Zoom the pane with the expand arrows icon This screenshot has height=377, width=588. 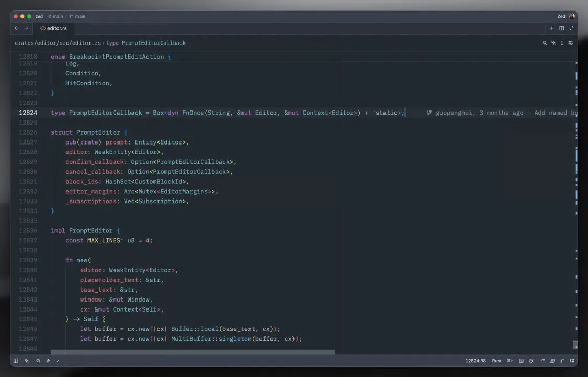tap(571, 28)
